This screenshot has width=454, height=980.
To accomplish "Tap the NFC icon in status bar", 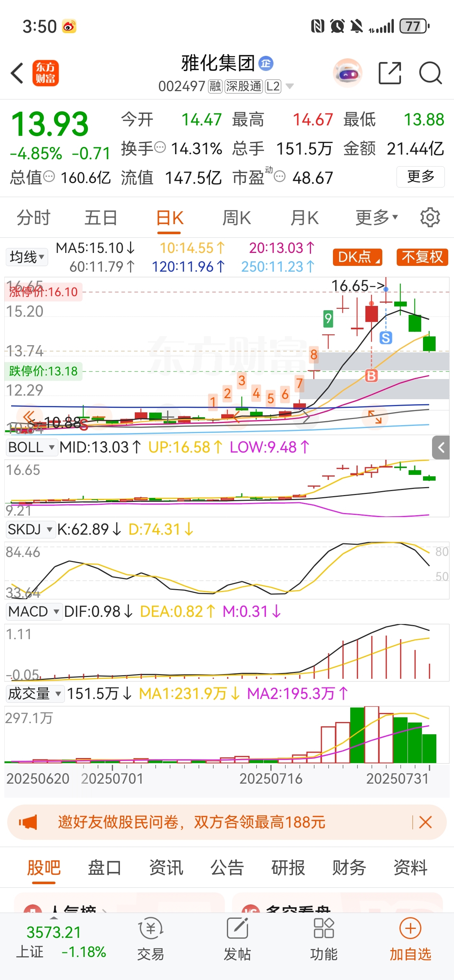I will [318, 26].
